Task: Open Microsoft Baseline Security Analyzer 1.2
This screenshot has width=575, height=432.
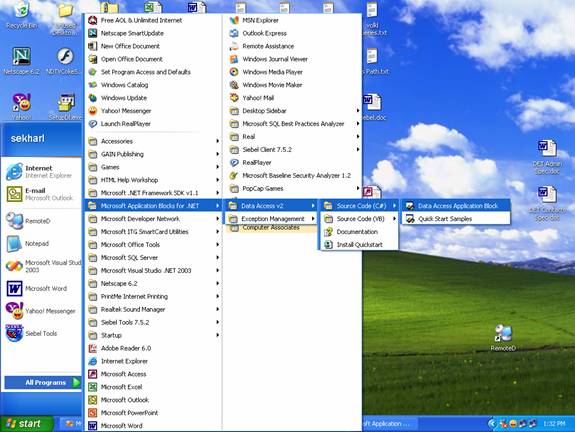Action: (293, 176)
